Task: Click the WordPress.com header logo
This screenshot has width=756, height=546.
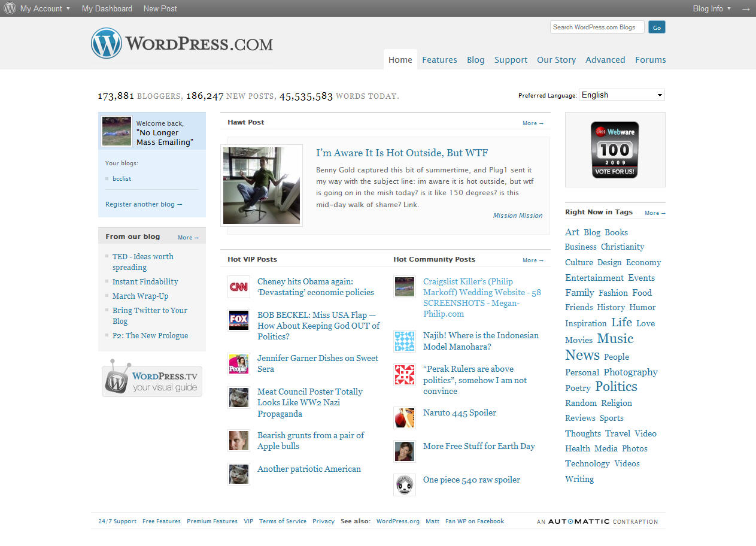Action: click(182, 44)
